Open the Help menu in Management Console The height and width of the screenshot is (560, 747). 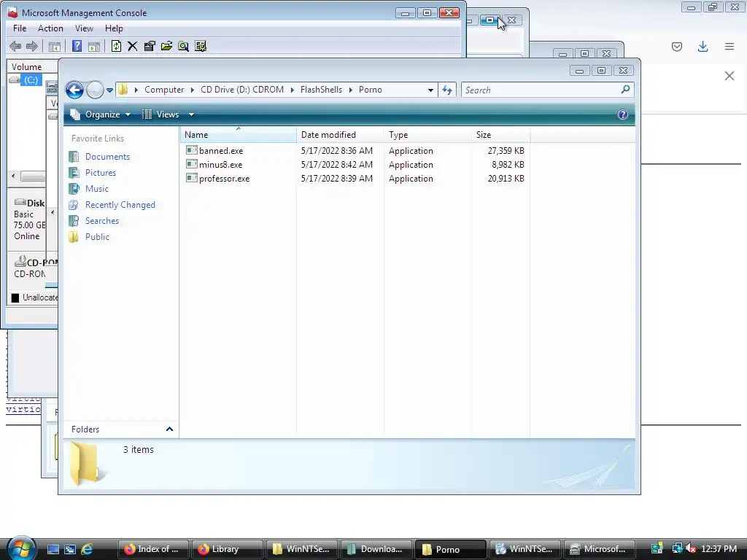coord(114,28)
